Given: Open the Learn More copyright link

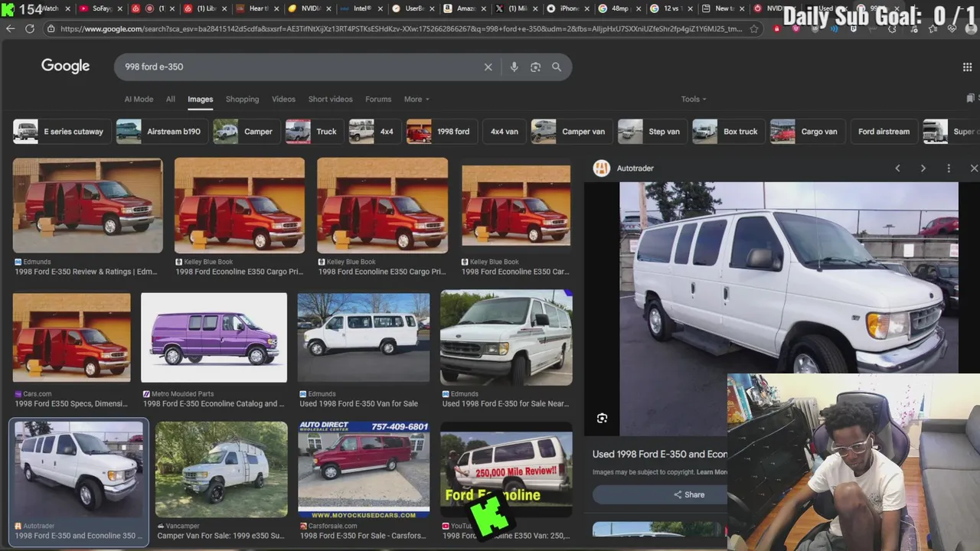Looking at the screenshot, I should pyautogui.click(x=712, y=472).
